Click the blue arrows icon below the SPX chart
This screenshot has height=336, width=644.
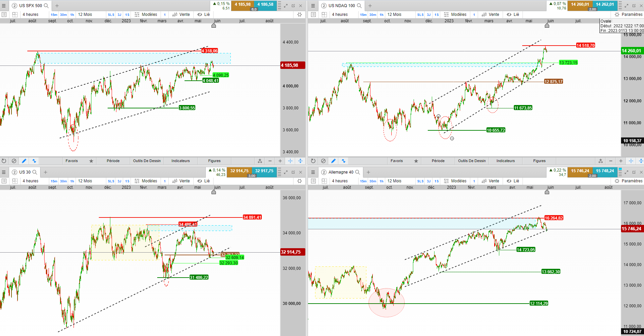tap(34, 161)
